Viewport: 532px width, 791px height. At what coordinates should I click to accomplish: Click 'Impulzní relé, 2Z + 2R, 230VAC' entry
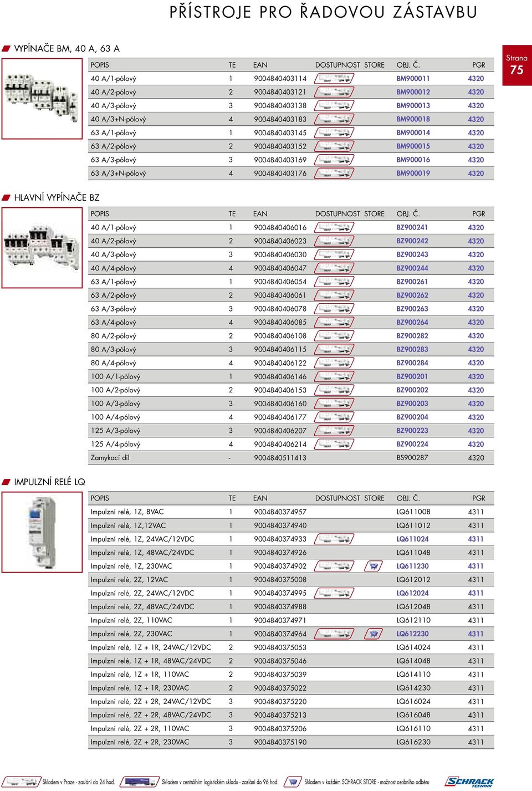click(x=140, y=742)
